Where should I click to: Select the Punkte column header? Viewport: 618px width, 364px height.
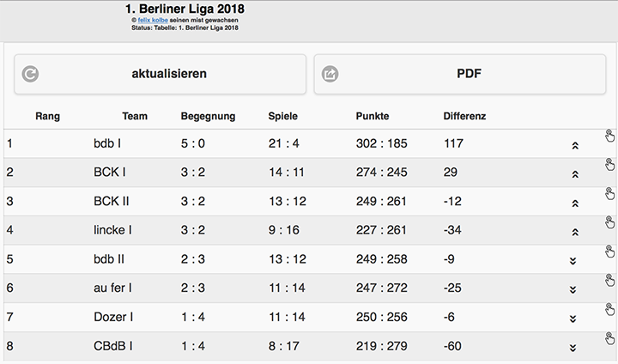tap(372, 116)
